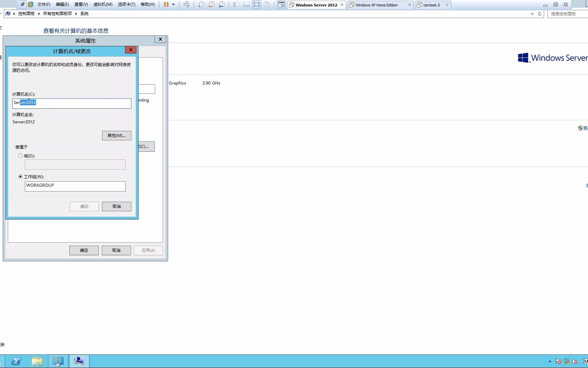Click the Unity mode icon
Viewport: 588px width, 368px height.
pyautogui.click(x=267, y=4)
